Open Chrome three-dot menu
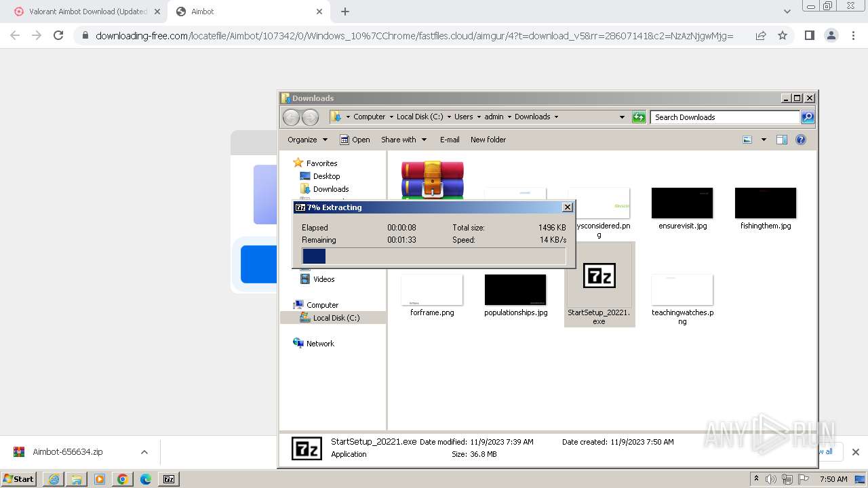Screen dimensions: 868x488 click(853, 35)
